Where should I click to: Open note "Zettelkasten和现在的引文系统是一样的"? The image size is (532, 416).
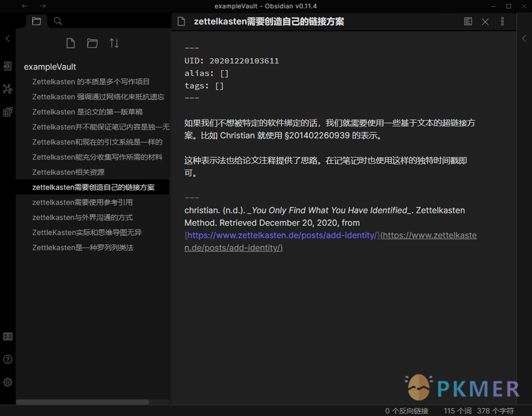97,142
